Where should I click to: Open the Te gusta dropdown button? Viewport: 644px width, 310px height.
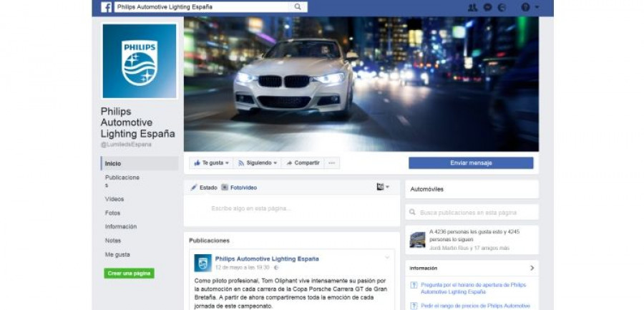point(211,163)
